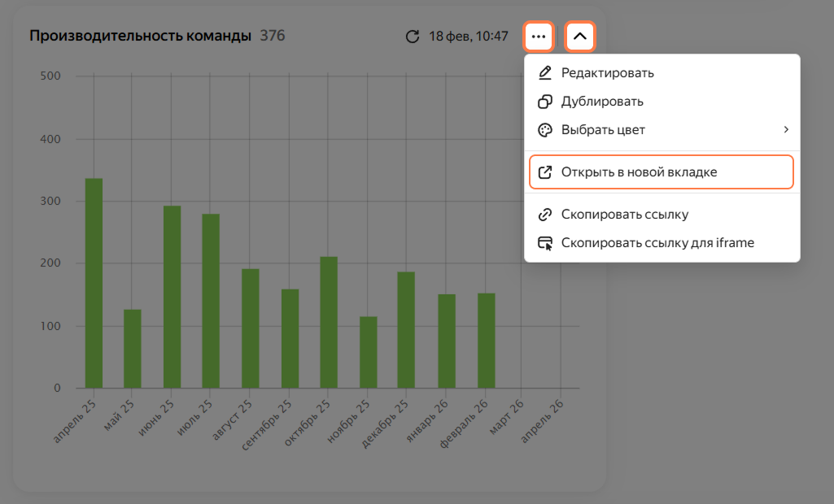
Task: Click the chain link icon beside Скопировать ссылку
Action: coord(545,215)
